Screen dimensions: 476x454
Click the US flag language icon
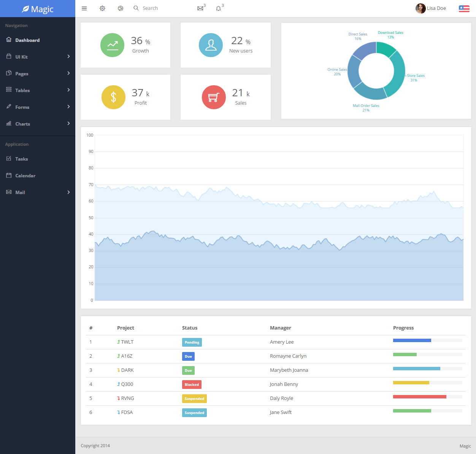click(464, 8)
